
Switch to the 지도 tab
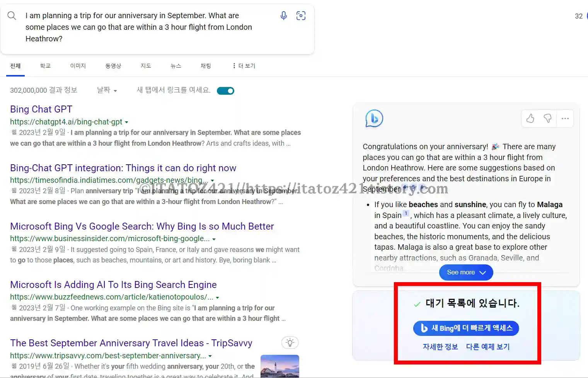[146, 66]
